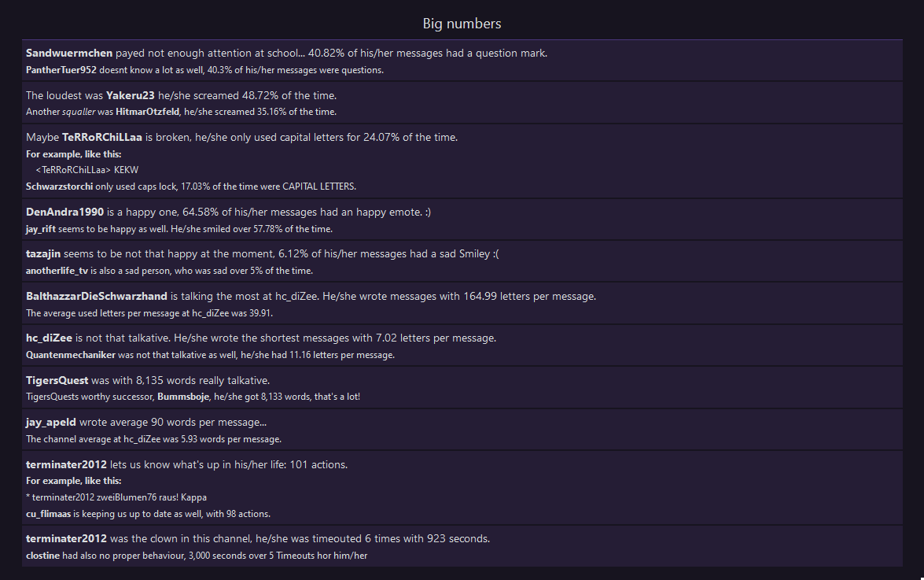924x580 pixels.
Task: Select the username Sandwuermchen
Action: click(x=69, y=54)
